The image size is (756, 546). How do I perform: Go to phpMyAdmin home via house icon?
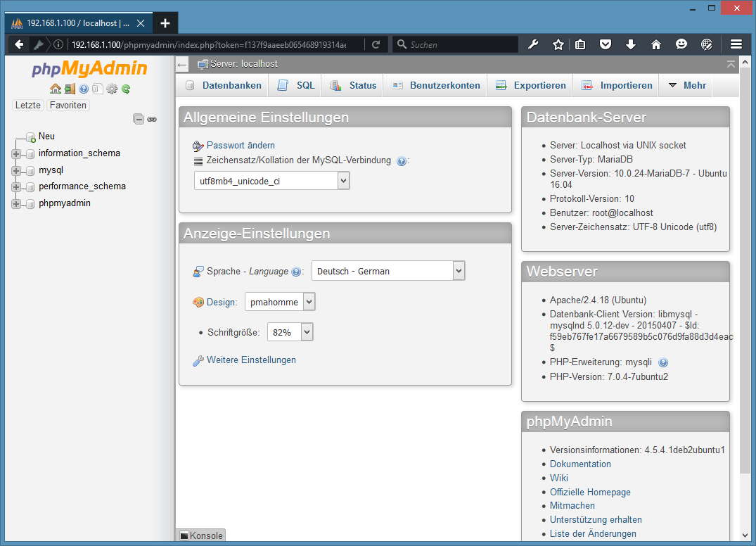pyautogui.click(x=56, y=89)
